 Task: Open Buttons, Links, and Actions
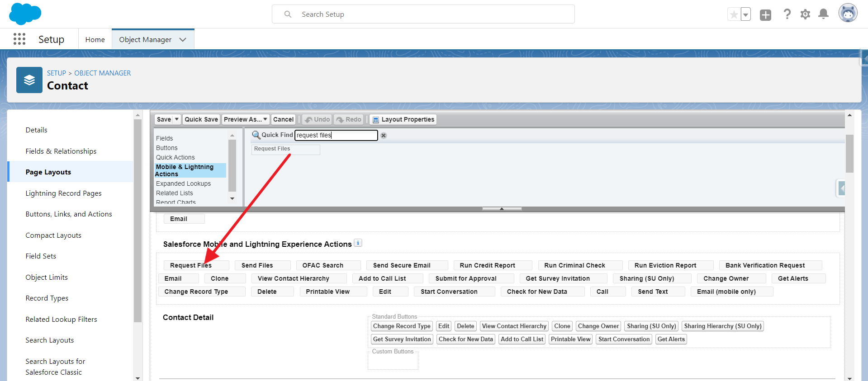(69, 214)
